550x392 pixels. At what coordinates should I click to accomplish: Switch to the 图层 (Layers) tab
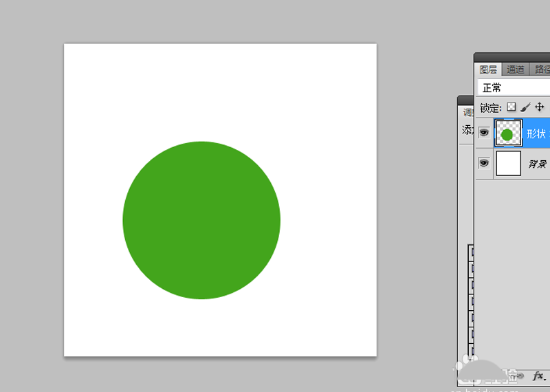click(488, 69)
